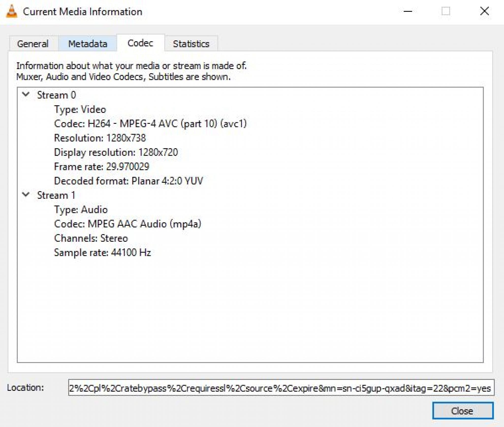Close the window with title bar X
This screenshot has width=504, height=427.
484,11
